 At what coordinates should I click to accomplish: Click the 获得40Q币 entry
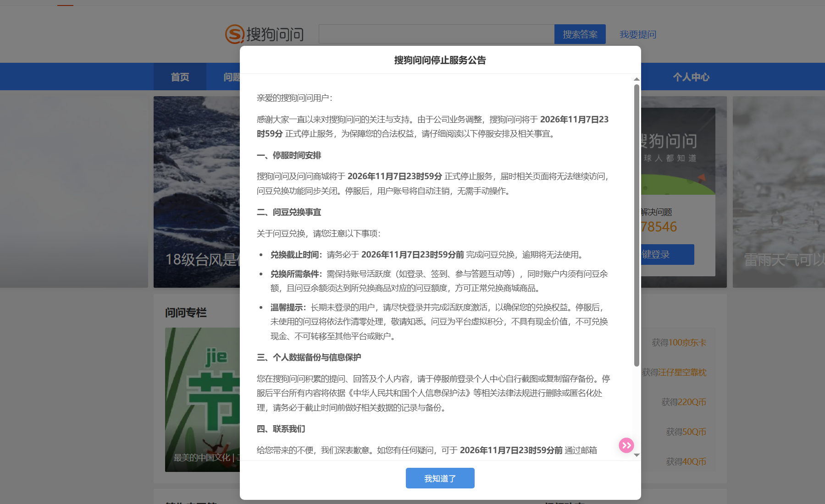[686, 461]
